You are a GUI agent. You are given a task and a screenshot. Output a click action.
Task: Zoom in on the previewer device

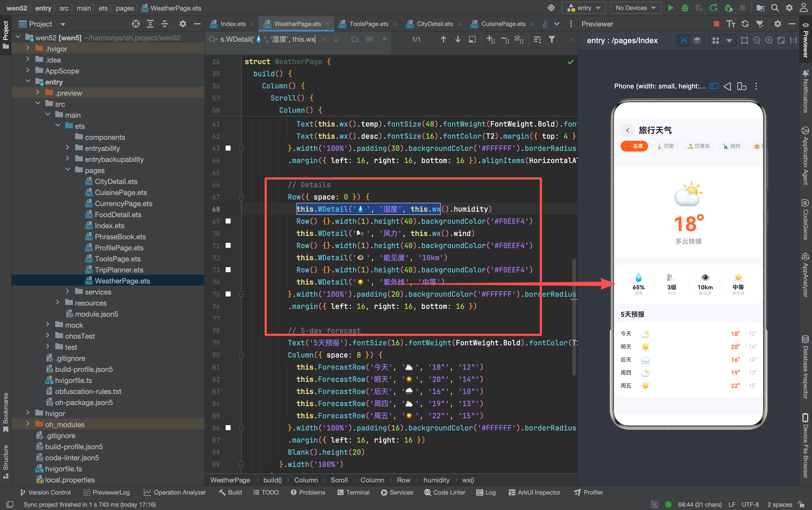tap(769, 41)
